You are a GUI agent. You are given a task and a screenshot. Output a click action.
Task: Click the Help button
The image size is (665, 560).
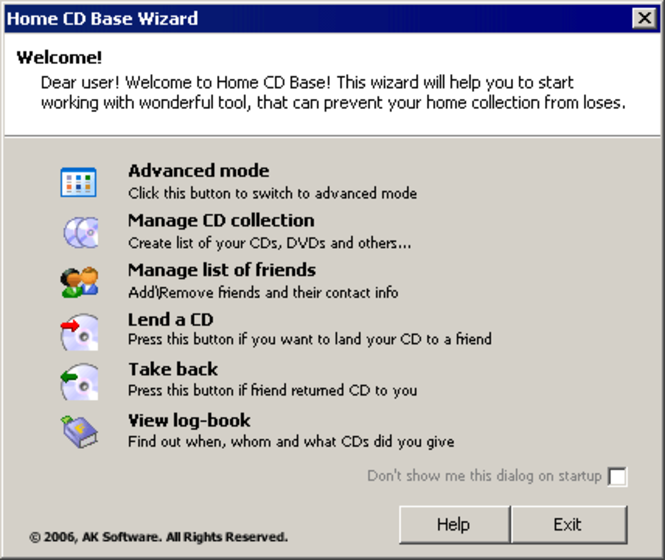point(454,524)
